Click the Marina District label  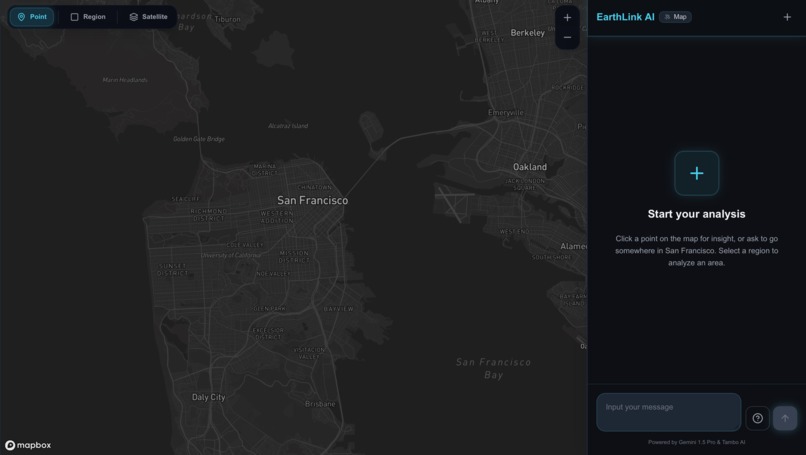point(265,170)
